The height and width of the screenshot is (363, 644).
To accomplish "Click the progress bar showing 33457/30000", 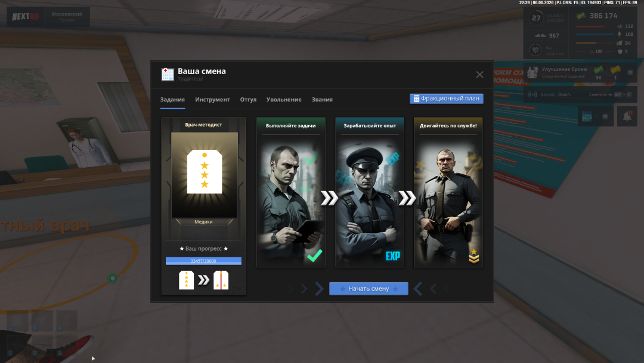I will tap(203, 261).
